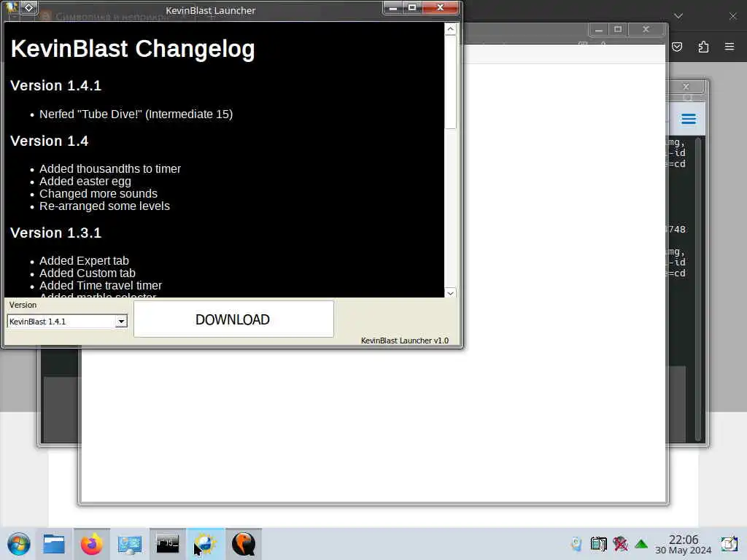The height and width of the screenshot is (560, 747).
Task: Click the Version label above dropdown
Action: tap(23, 305)
